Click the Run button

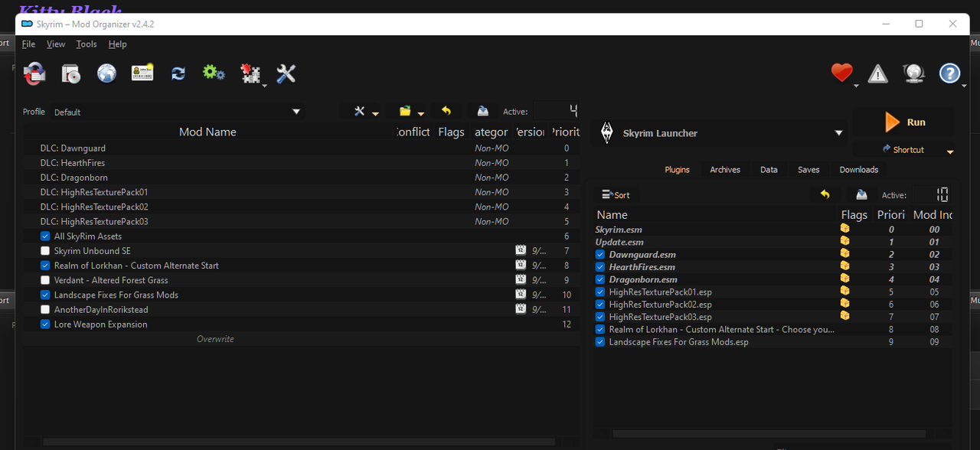click(904, 122)
